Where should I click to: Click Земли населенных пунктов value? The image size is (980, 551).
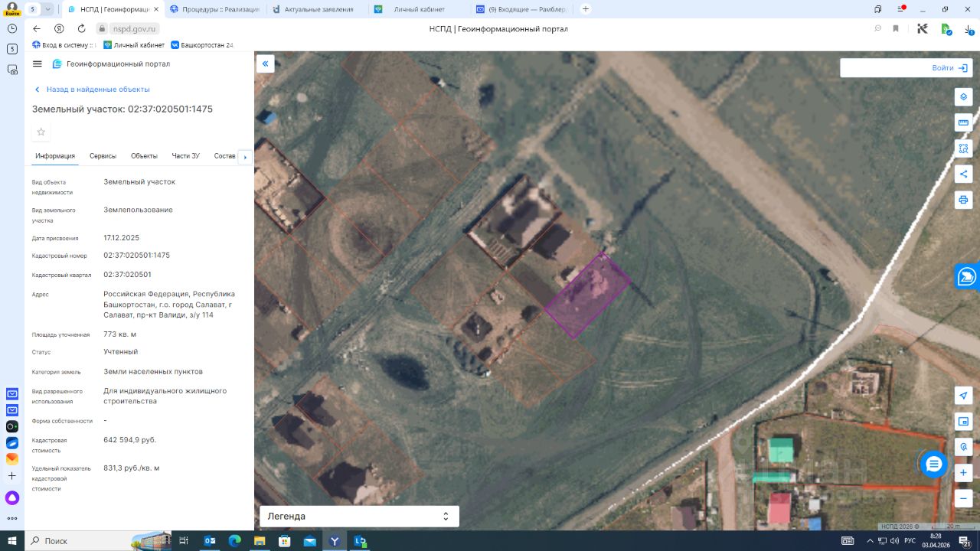tap(153, 372)
